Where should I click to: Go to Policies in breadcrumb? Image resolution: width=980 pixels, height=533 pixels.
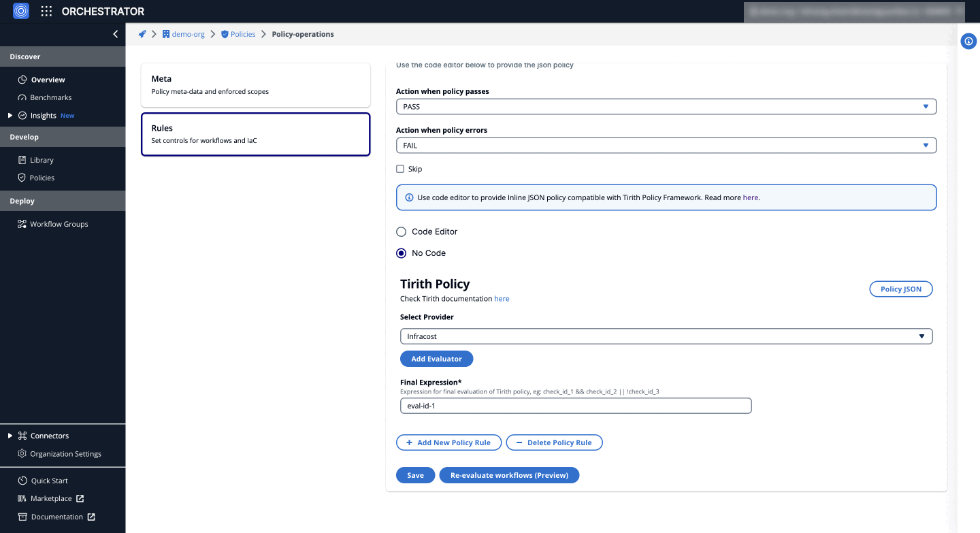(242, 34)
